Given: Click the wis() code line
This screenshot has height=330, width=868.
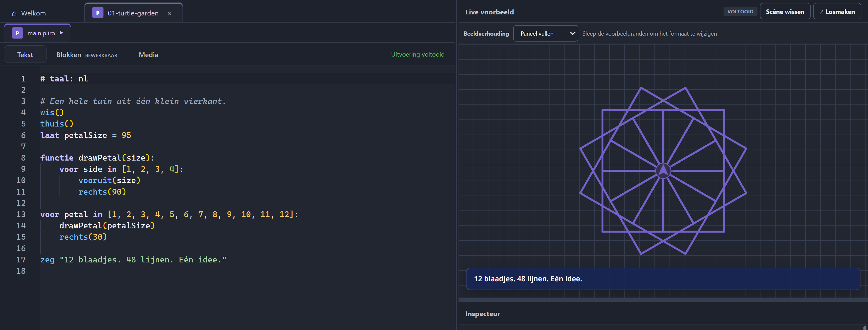Looking at the screenshot, I should 52,112.
